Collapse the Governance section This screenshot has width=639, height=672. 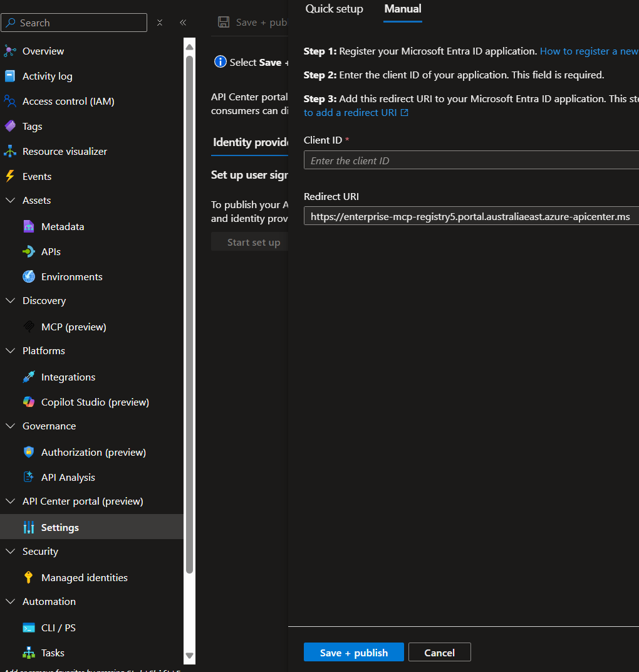[x=9, y=426]
